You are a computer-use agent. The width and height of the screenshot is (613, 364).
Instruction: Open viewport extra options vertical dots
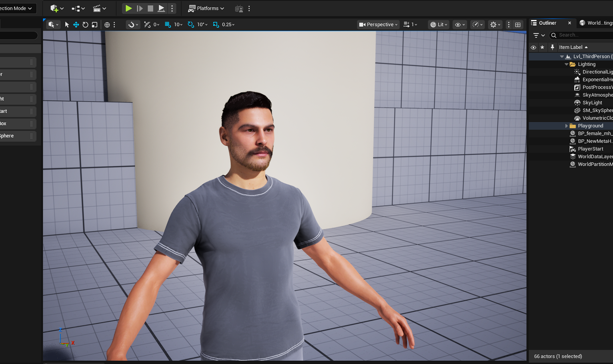point(509,24)
